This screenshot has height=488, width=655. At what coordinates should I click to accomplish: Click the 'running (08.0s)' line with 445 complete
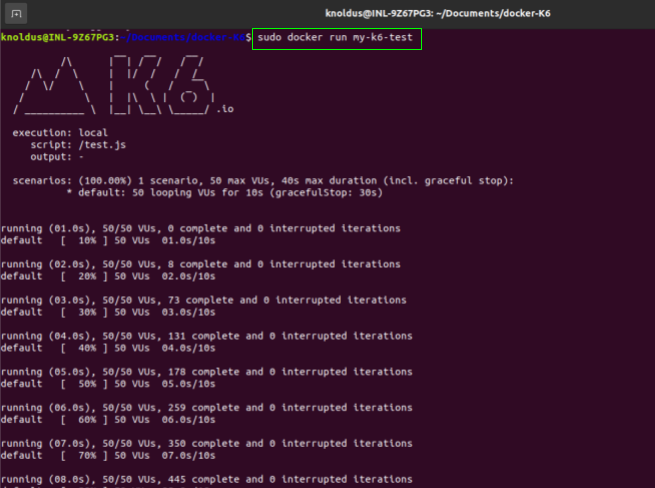point(206,480)
